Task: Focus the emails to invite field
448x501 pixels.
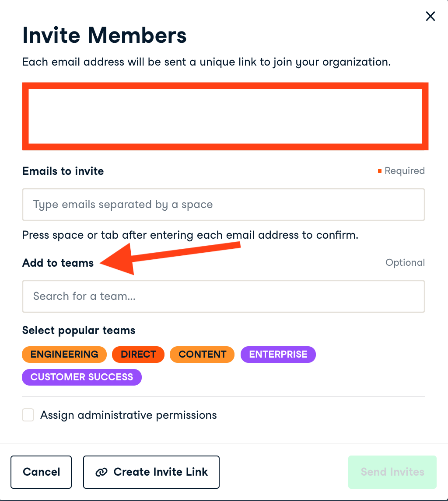Action: [x=223, y=205]
